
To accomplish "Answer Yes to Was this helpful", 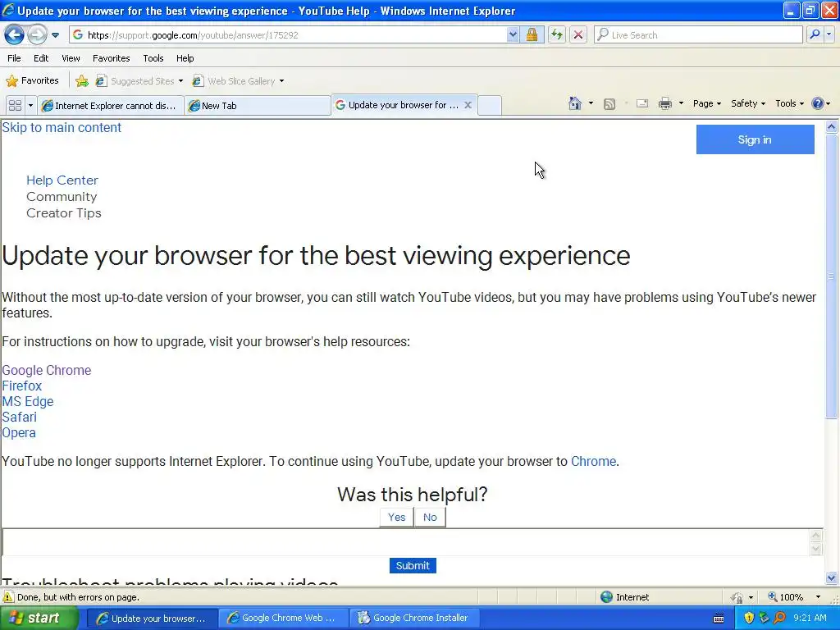I will coord(396,517).
